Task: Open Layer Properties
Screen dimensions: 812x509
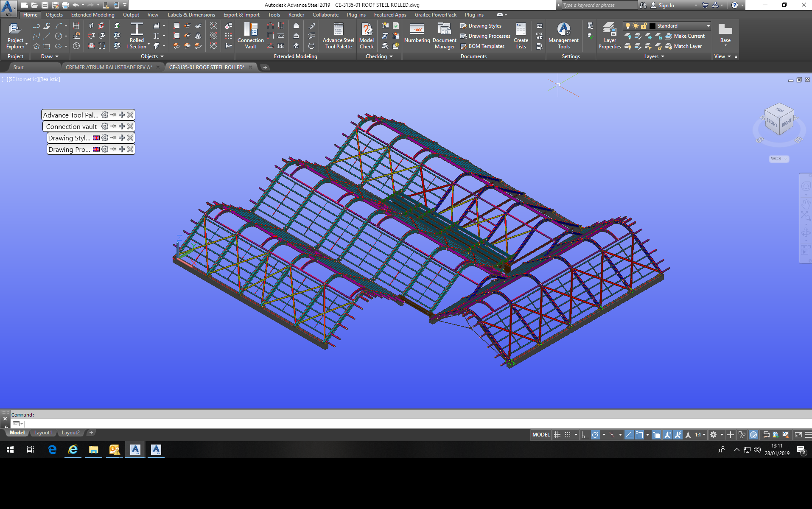Action: tap(609, 36)
